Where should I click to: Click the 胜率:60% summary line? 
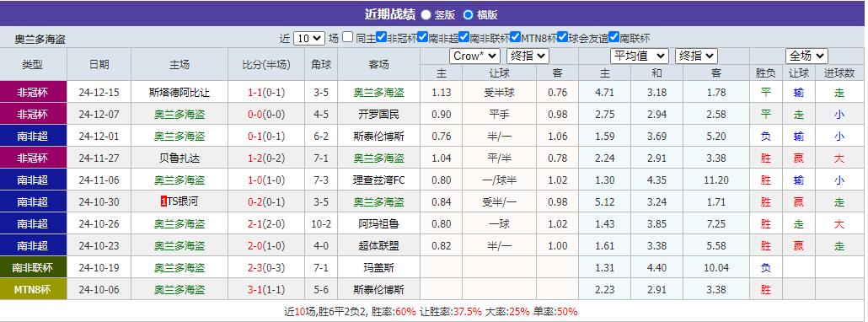pos(394,312)
